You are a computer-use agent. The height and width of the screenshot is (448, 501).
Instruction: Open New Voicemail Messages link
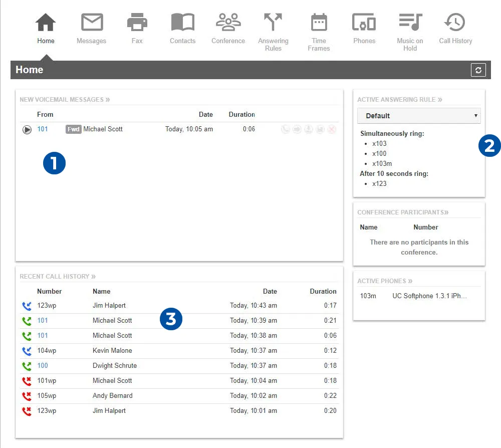pyautogui.click(x=65, y=99)
